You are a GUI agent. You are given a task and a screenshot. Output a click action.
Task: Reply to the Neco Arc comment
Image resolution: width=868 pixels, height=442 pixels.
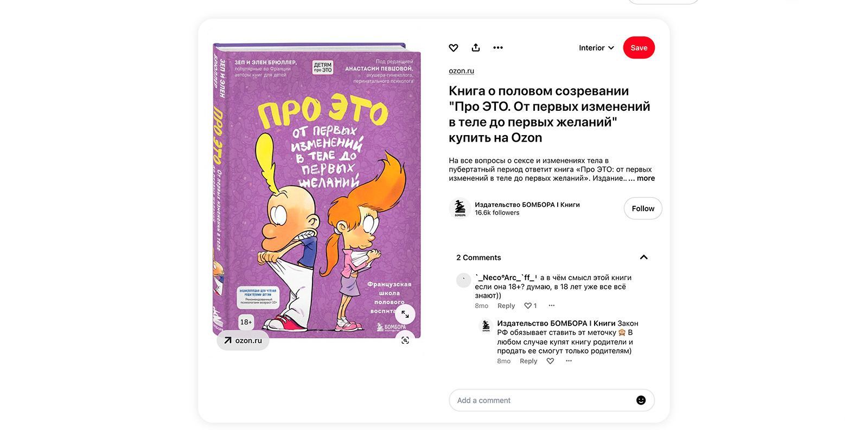[506, 306]
